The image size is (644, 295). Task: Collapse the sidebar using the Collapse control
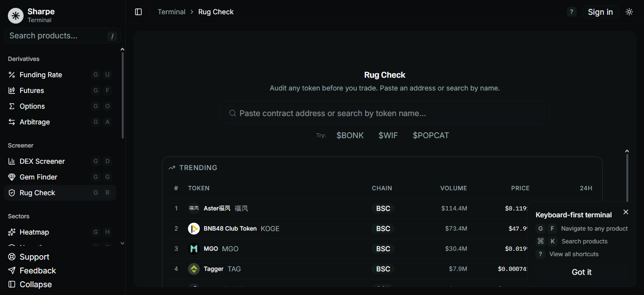coord(29,284)
